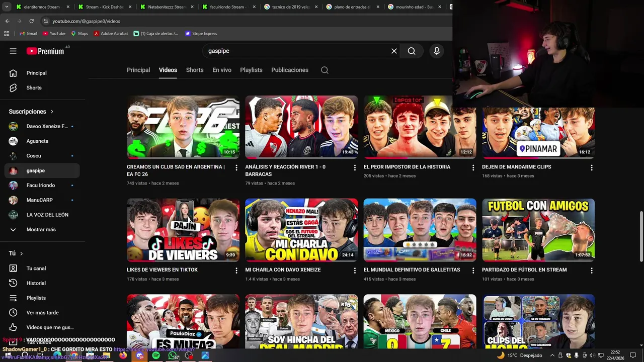
Task: Expand Suscripciones section arrow
Action: click(52, 112)
